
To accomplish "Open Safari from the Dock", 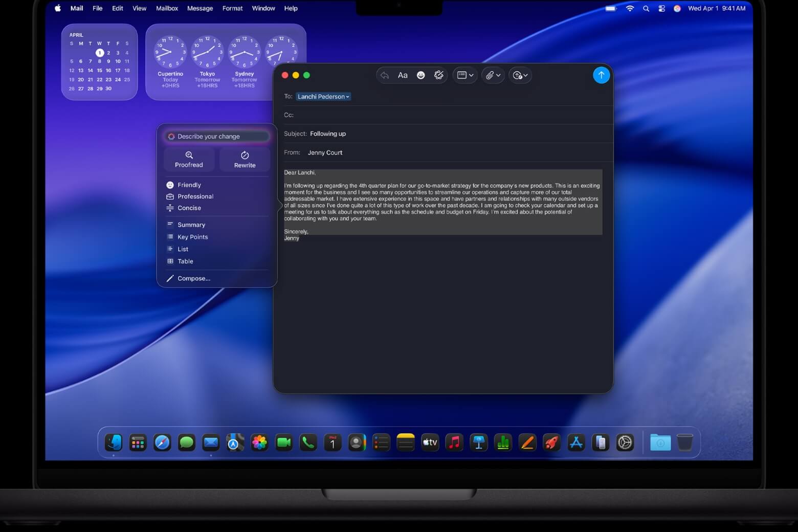I will click(x=162, y=442).
